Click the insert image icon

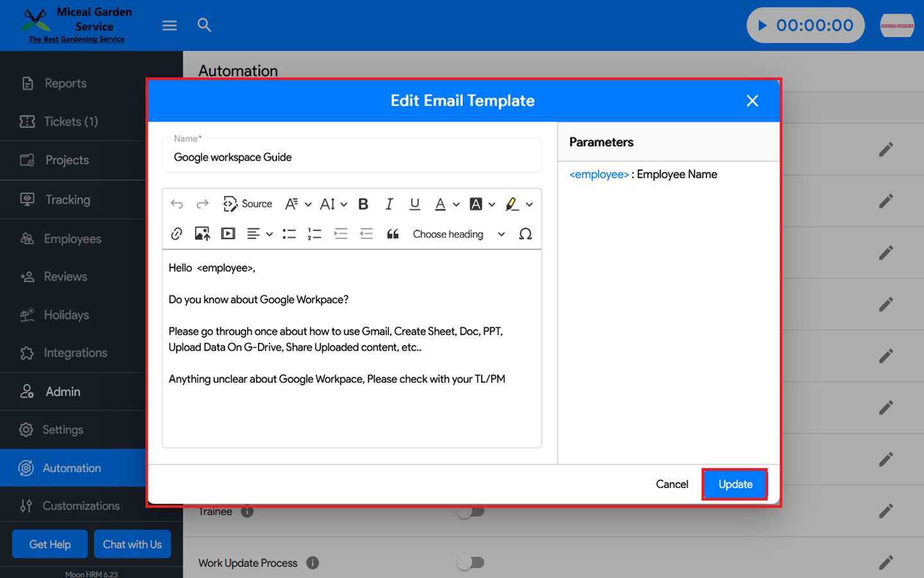coord(202,234)
